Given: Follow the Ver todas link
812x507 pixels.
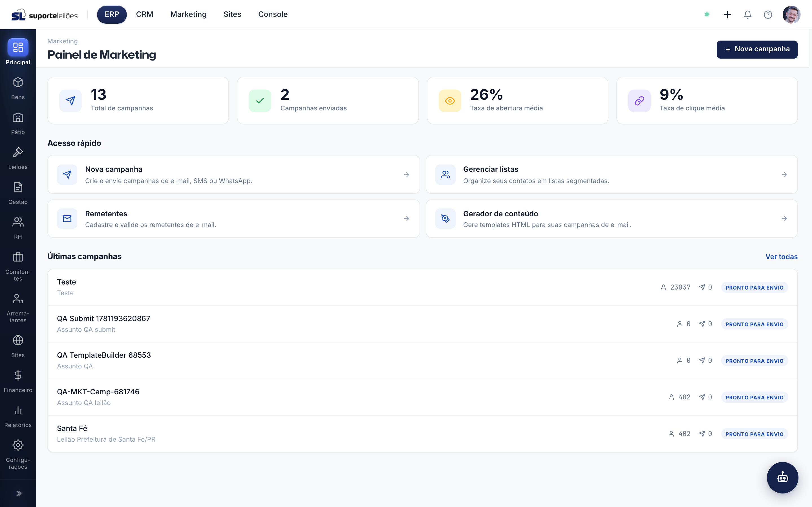Looking at the screenshot, I should tap(781, 257).
